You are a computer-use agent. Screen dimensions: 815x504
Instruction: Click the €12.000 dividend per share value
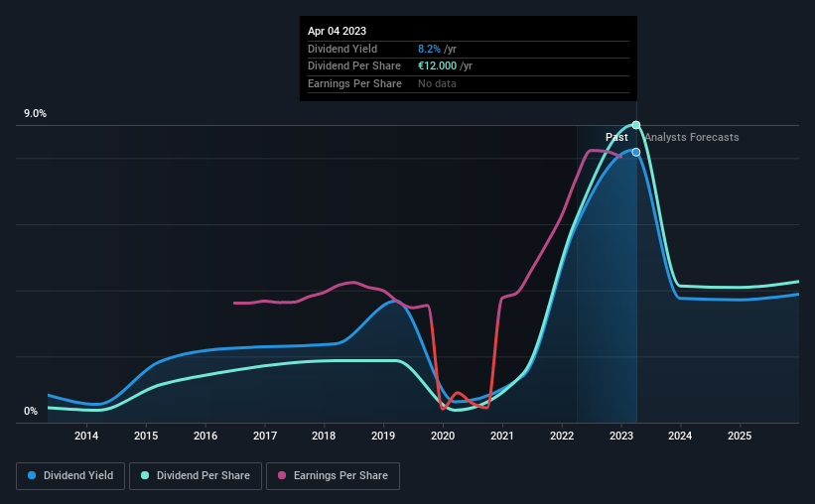437,66
